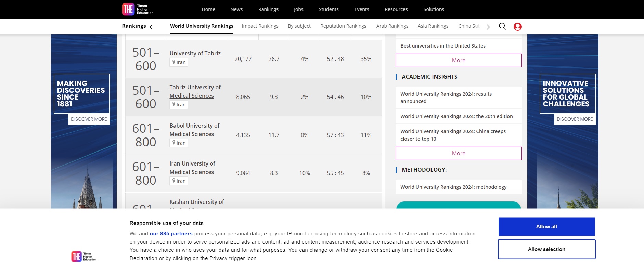Click Iran location tag under Babol University

click(x=179, y=143)
